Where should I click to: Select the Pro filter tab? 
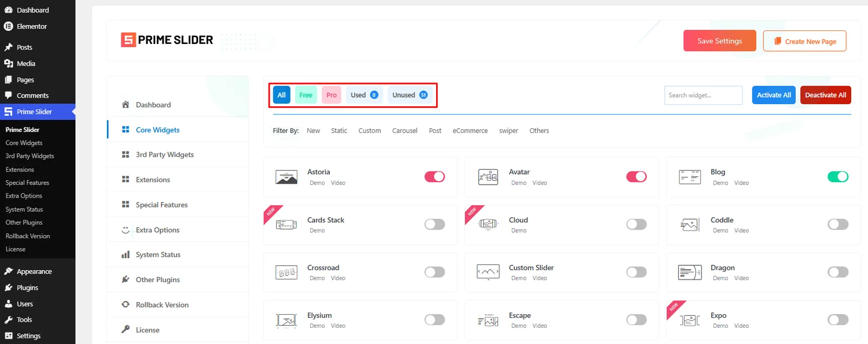(x=331, y=95)
